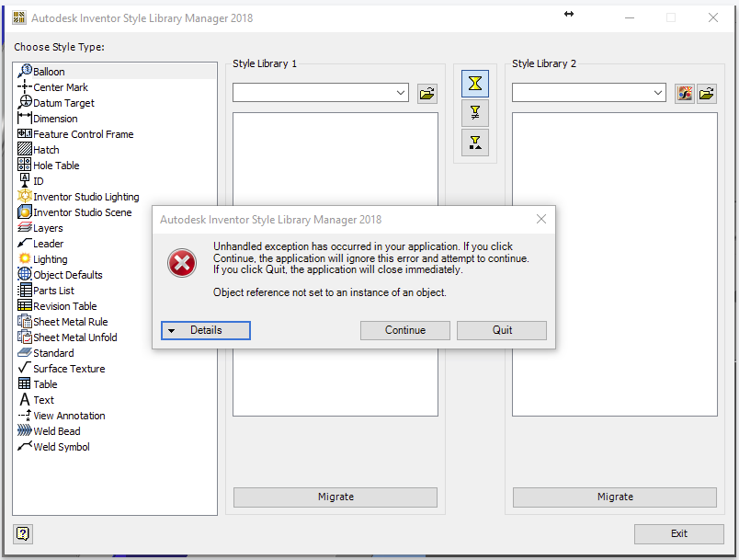Click the Help question mark icon
Image resolution: width=739 pixels, height=560 pixels.
tap(22, 533)
